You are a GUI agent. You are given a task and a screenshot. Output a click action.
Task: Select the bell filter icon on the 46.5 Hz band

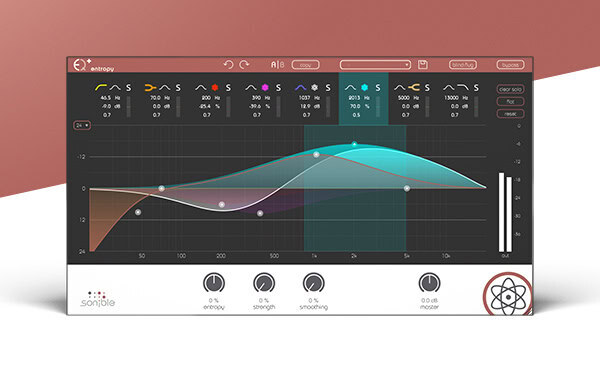click(115, 88)
